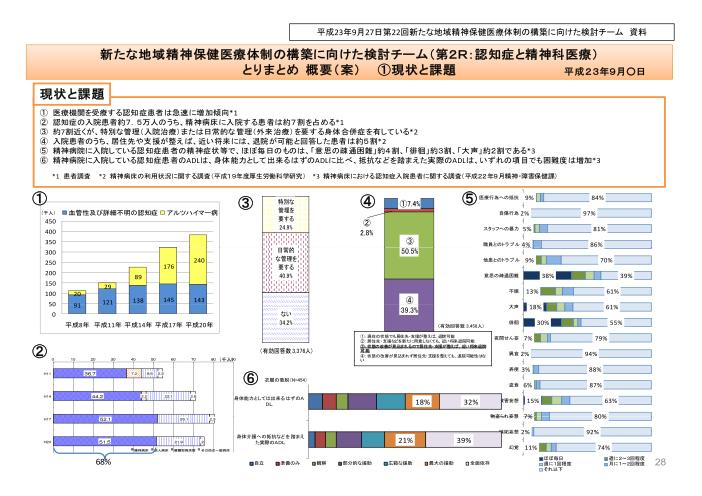Select bullet ⑥ about 認知症患者のADL
This screenshot has width=702, height=496.
(x=320, y=160)
